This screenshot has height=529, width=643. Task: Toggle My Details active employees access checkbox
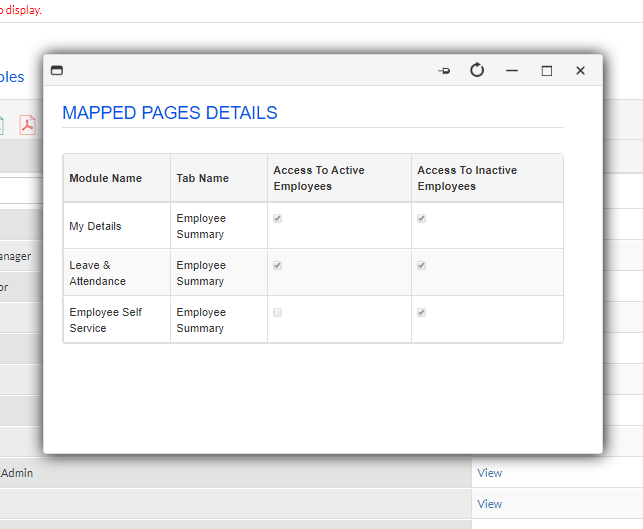pos(278,219)
